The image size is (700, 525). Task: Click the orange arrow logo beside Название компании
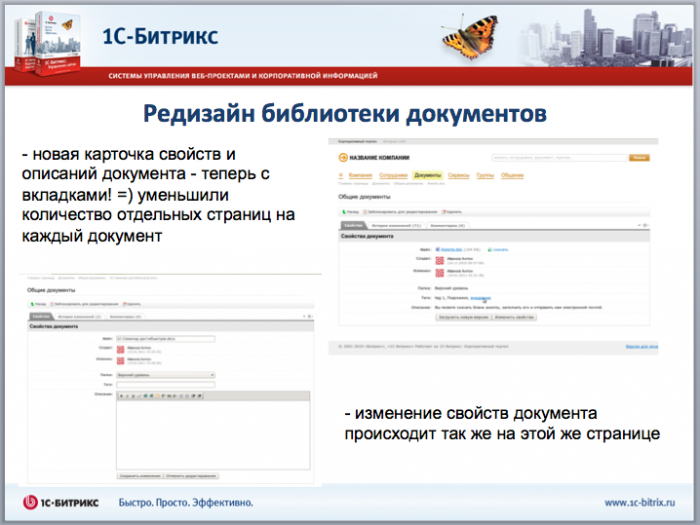coord(343,157)
